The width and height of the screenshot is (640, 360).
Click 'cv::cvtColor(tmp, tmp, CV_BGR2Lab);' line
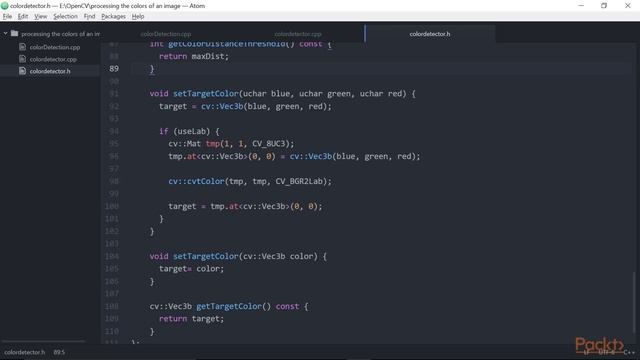(250, 181)
